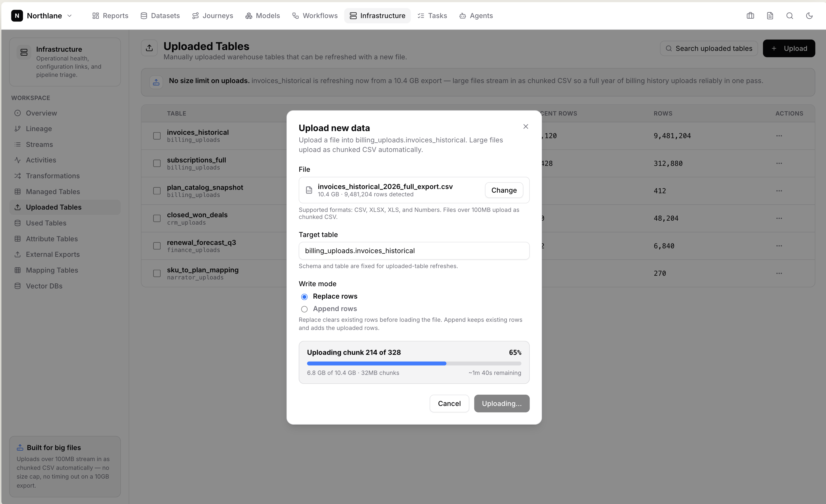
Task: Close the Upload new data dialog
Action: click(x=526, y=126)
